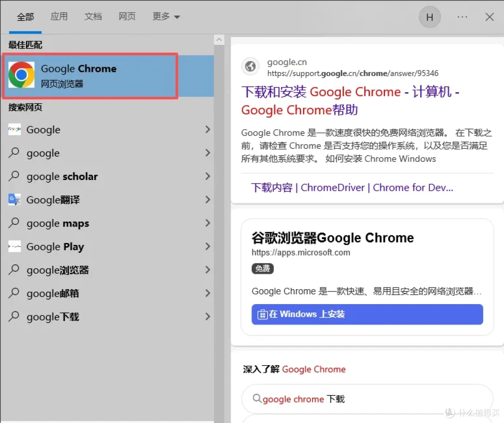Expand google scholar suggestion arrow
The height and width of the screenshot is (423, 504).
[208, 176]
